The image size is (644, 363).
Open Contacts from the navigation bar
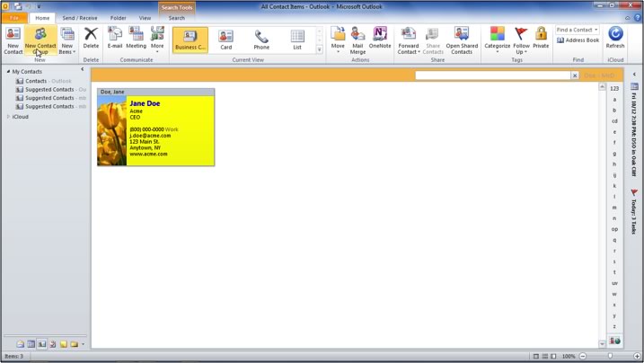tap(42, 344)
